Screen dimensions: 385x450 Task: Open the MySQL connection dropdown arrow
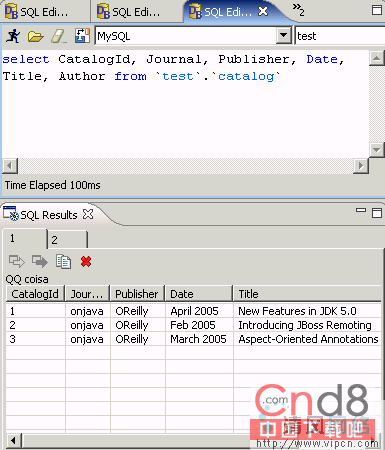(284, 35)
